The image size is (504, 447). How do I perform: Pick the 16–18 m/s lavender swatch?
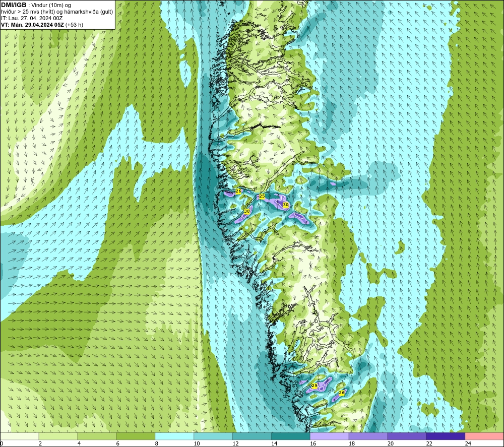330,436
